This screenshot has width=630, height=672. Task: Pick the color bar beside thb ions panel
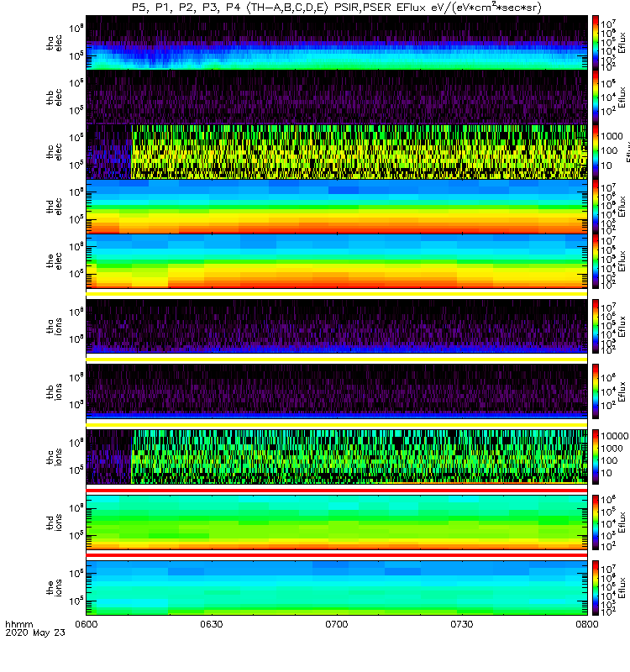(596, 391)
